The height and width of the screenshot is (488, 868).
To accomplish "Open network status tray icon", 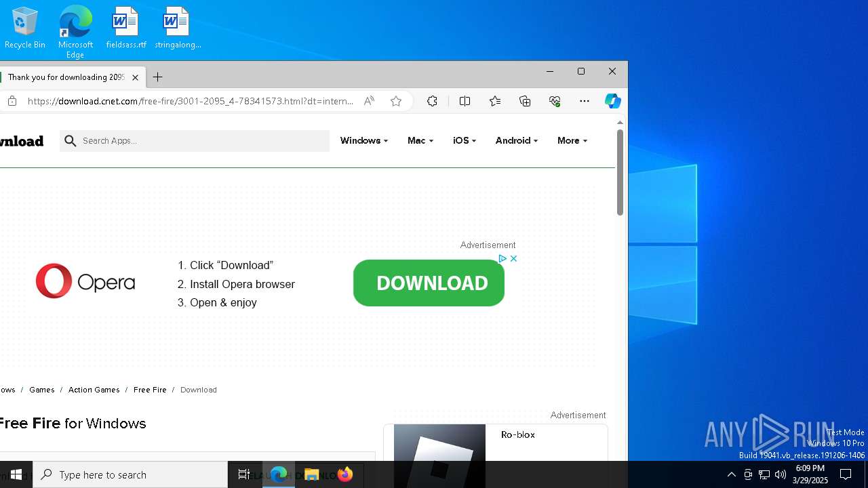I will [x=764, y=474].
